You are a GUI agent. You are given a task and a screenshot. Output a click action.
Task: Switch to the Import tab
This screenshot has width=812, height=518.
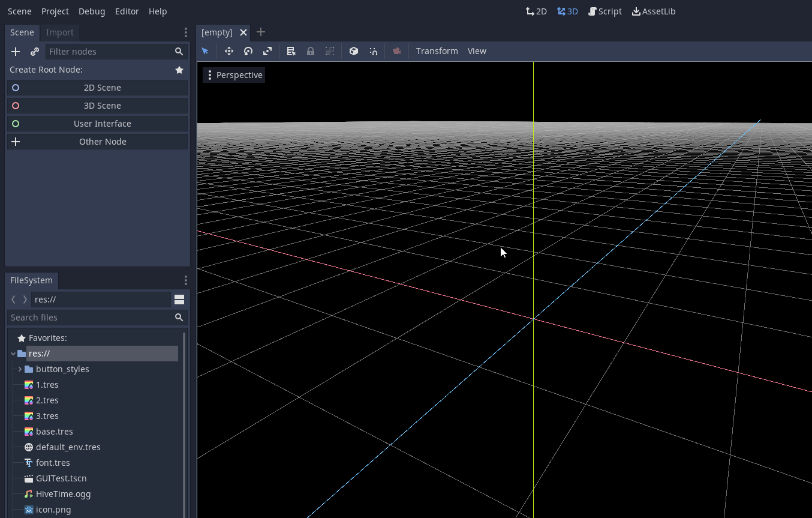[60, 32]
